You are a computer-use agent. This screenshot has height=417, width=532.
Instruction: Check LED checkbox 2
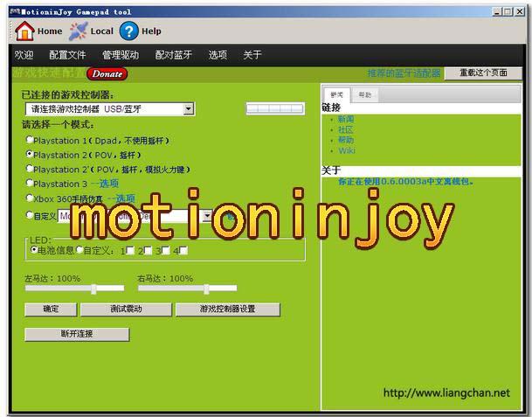pyautogui.click(x=148, y=251)
